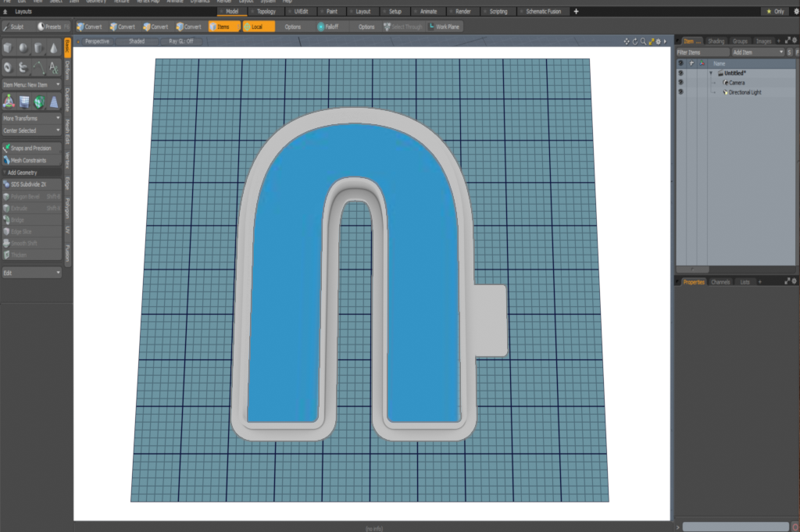800x532 pixels.
Task: Apply SDS Subdivide 2X
Action: coord(31,184)
